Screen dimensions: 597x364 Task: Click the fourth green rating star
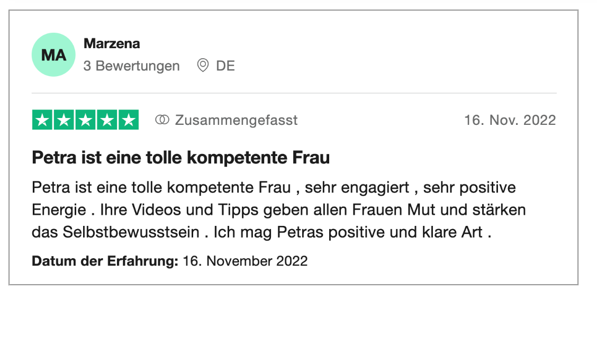click(107, 120)
